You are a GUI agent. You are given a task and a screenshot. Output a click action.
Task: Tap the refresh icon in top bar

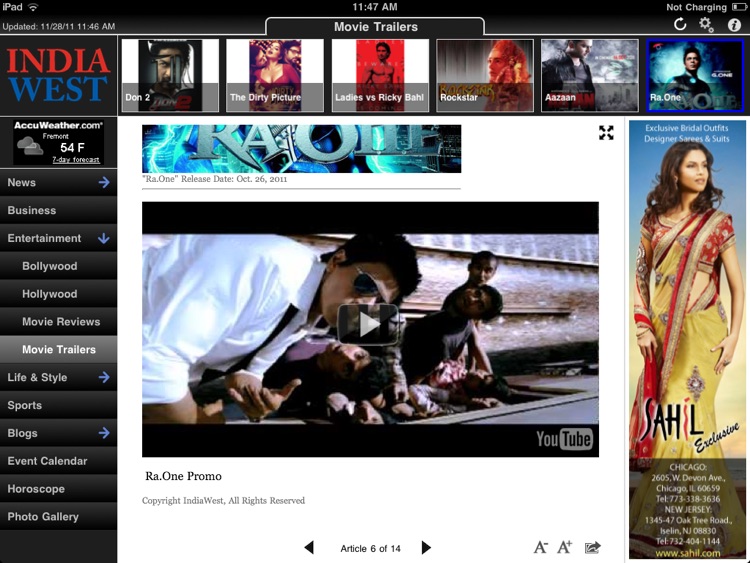point(680,24)
